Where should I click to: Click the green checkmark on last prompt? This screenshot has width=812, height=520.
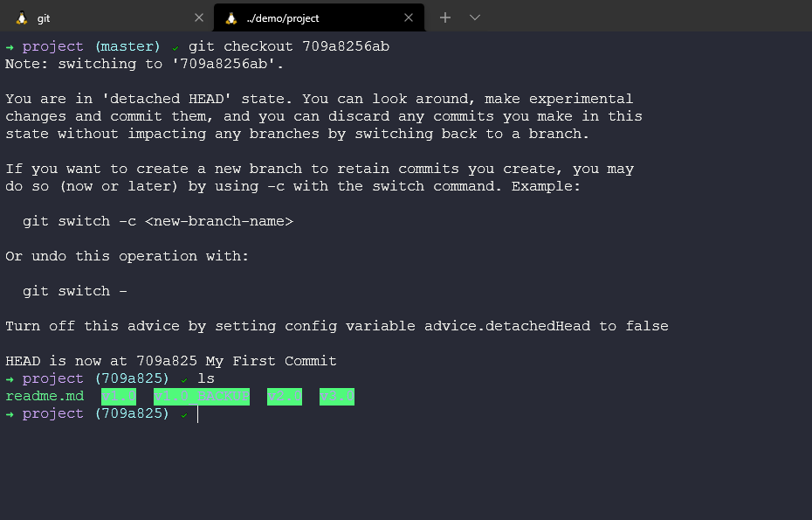(x=184, y=414)
